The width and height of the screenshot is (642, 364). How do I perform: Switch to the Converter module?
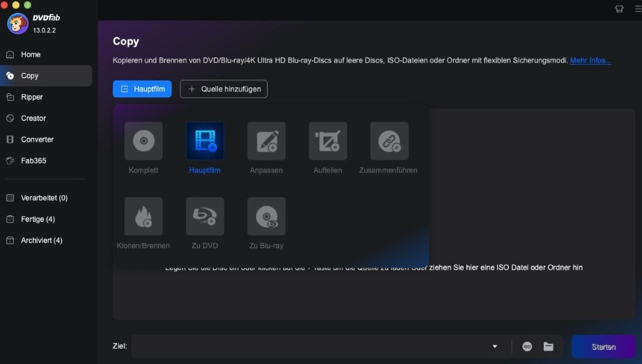(46, 140)
